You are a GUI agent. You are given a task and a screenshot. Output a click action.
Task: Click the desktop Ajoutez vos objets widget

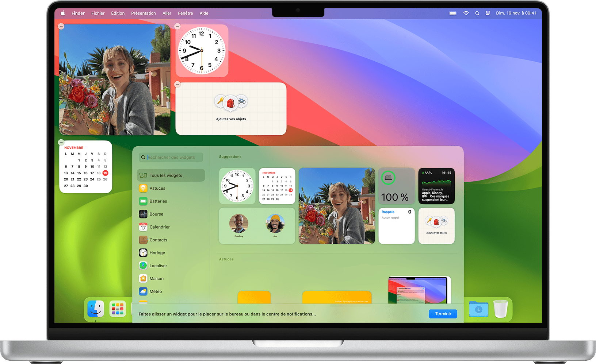pos(231,109)
